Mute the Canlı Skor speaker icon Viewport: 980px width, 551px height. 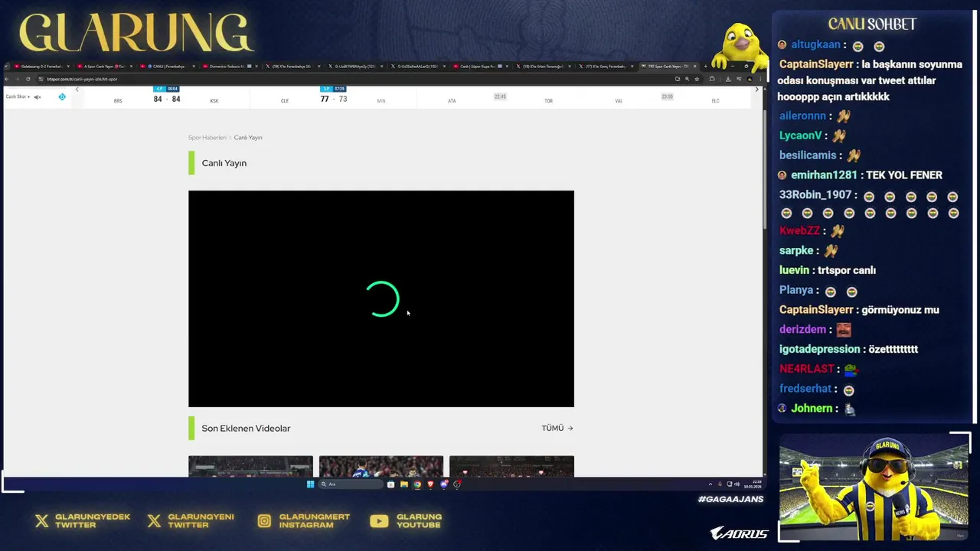pos(37,97)
